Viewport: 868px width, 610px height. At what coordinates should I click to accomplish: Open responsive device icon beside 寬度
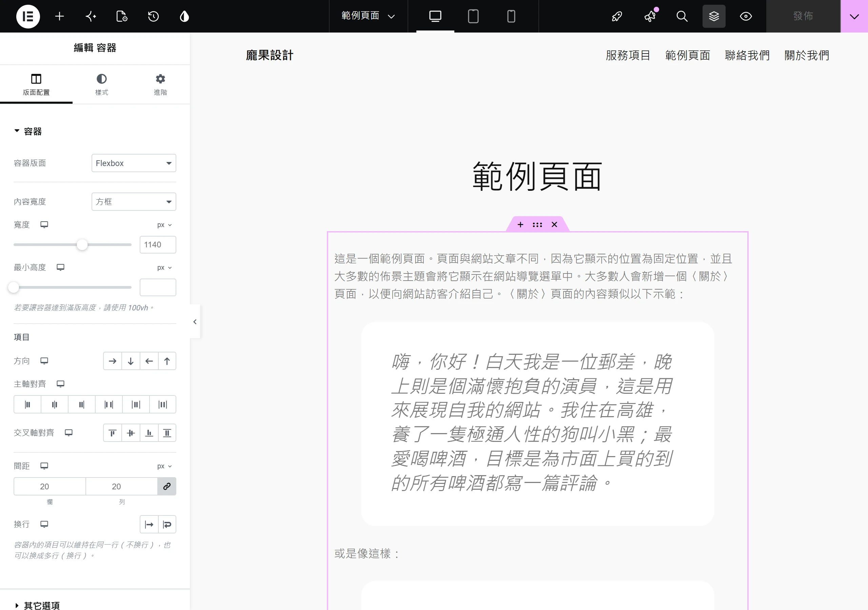click(x=44, y=224)
